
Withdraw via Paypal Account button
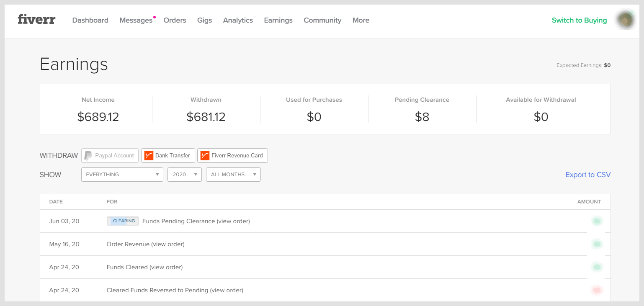point(110,155)
